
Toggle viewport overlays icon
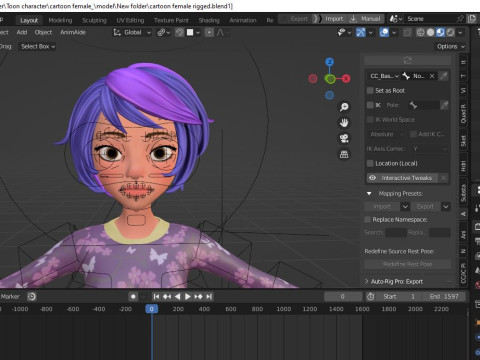(x=384, y=32)
